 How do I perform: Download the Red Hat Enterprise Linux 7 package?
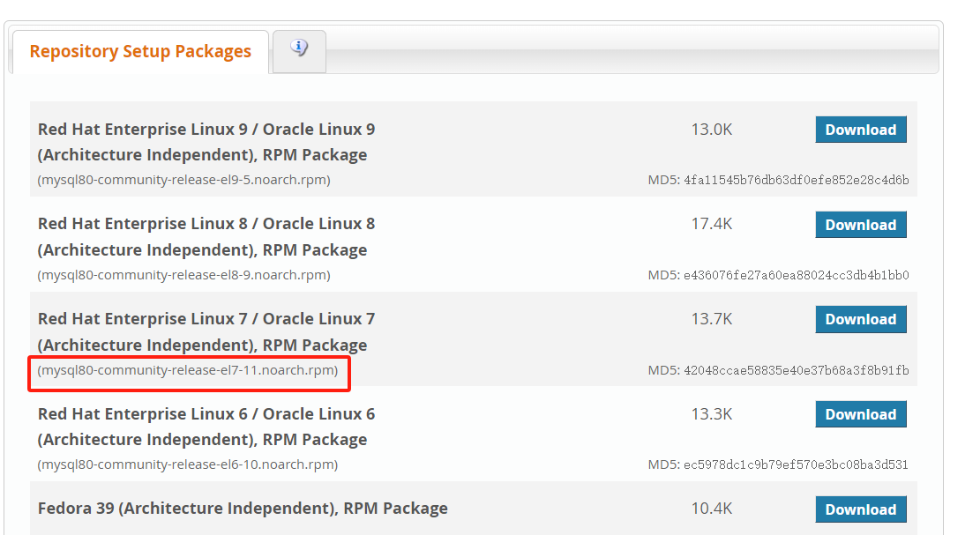860,319
